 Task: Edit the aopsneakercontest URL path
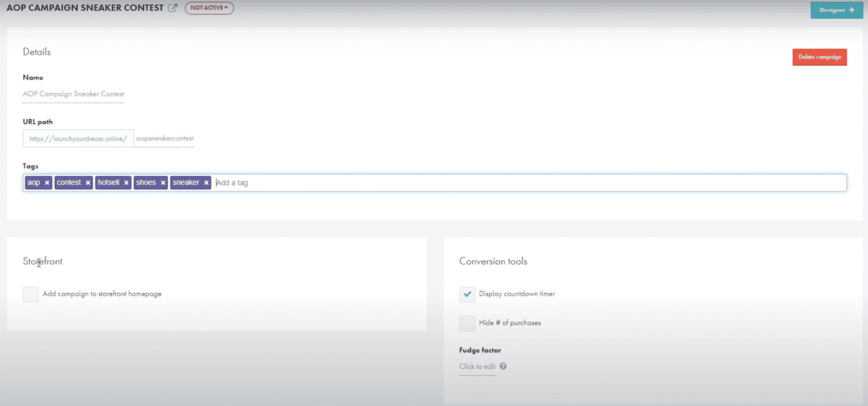164,139
